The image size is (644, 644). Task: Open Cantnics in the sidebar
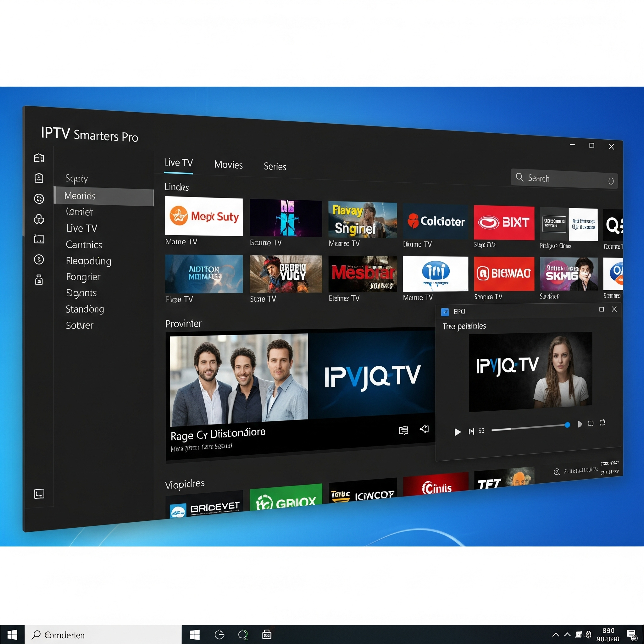click(x=84, y=245)
